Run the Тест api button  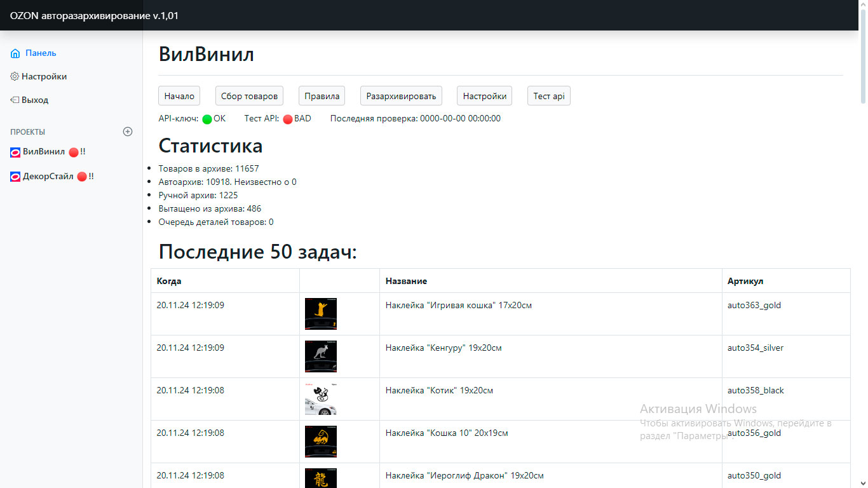pyautogui.click(x=548, y=96)
